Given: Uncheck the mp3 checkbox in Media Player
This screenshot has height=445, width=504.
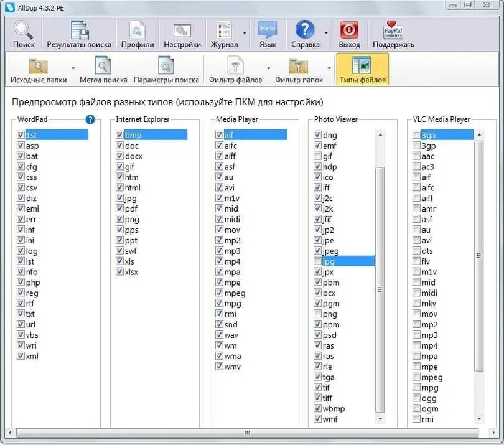Looking at the screenshot, I should click(x=219, y=250).
